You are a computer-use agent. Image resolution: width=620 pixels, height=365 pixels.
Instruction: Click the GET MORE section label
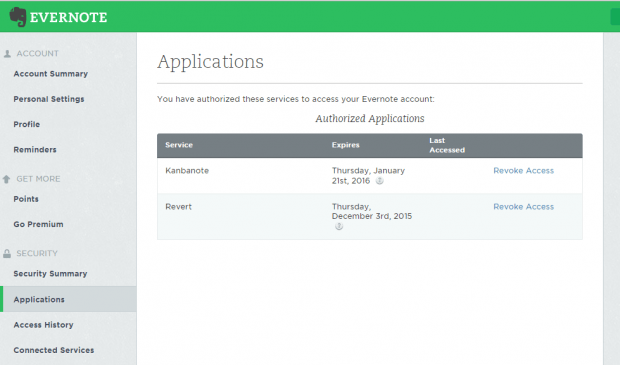click(x=38, y=179)
